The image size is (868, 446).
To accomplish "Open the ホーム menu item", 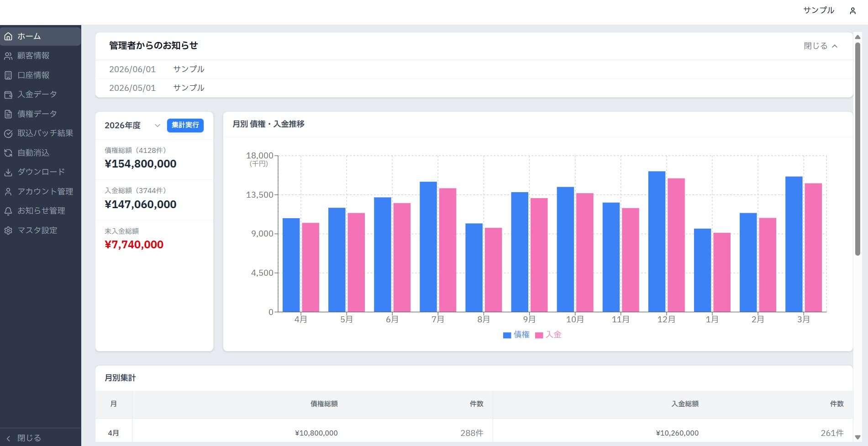I will click(x=41, y=37).
